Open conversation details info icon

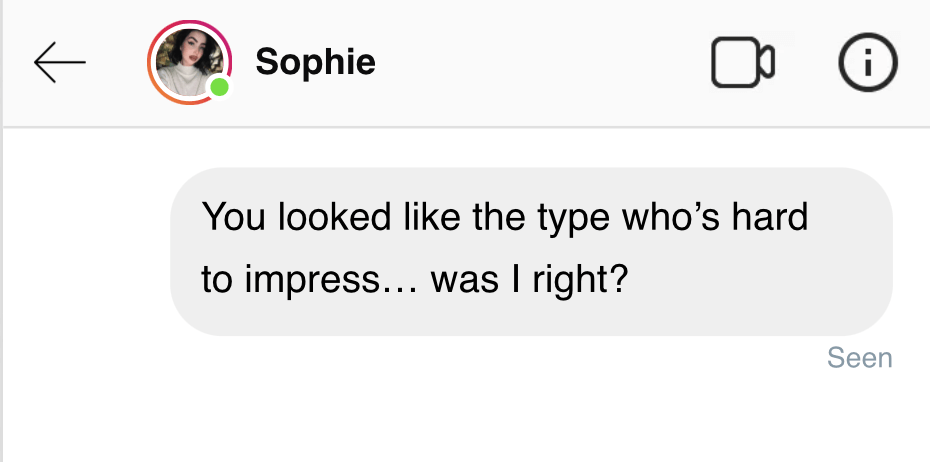click(x=867, y=62)
